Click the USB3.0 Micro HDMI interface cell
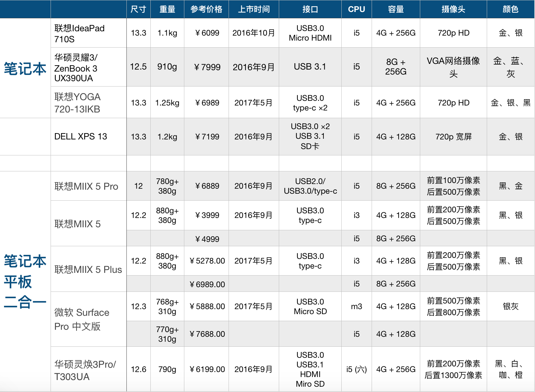 (x=310, y=33)
